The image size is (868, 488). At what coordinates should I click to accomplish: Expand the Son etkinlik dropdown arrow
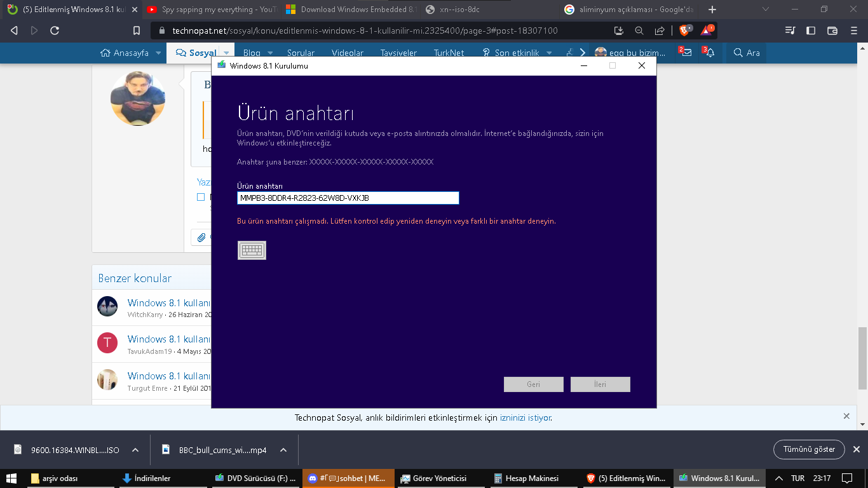pos(549,53)
